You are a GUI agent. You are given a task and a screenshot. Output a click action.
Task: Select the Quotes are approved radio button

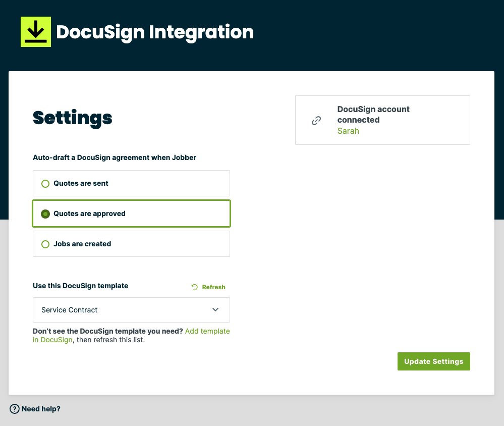(x=45, y=214)
